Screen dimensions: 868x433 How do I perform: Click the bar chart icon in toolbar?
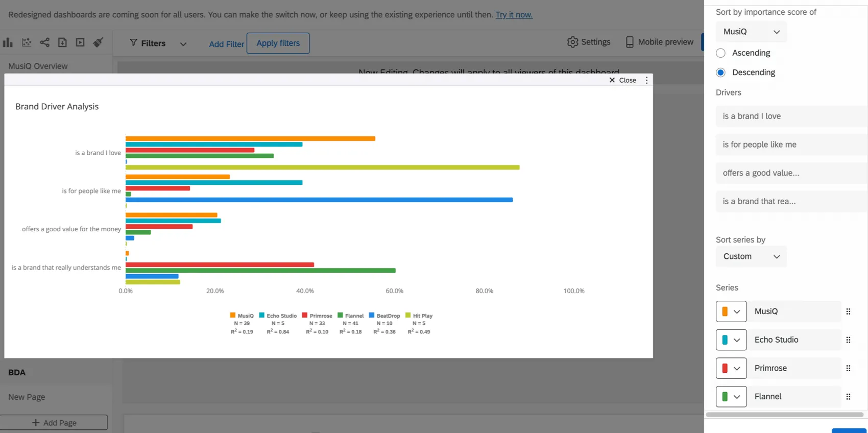8,43
